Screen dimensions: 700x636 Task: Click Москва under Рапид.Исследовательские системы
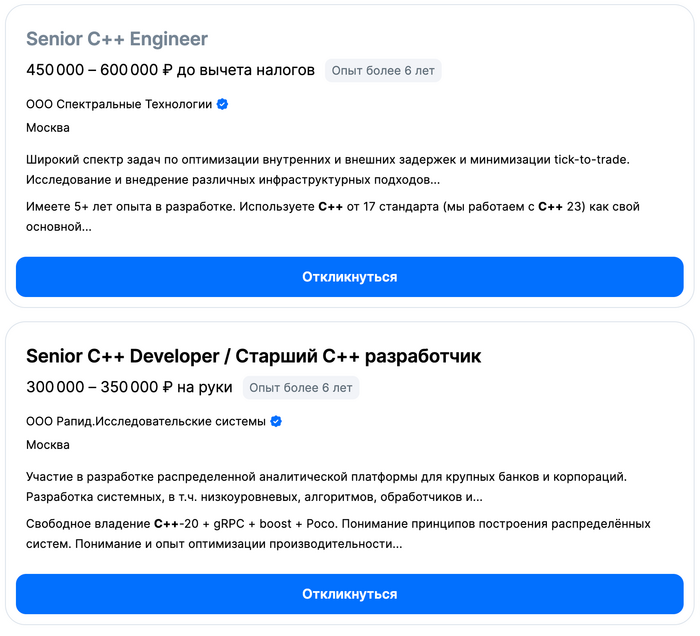coord(48,445)
